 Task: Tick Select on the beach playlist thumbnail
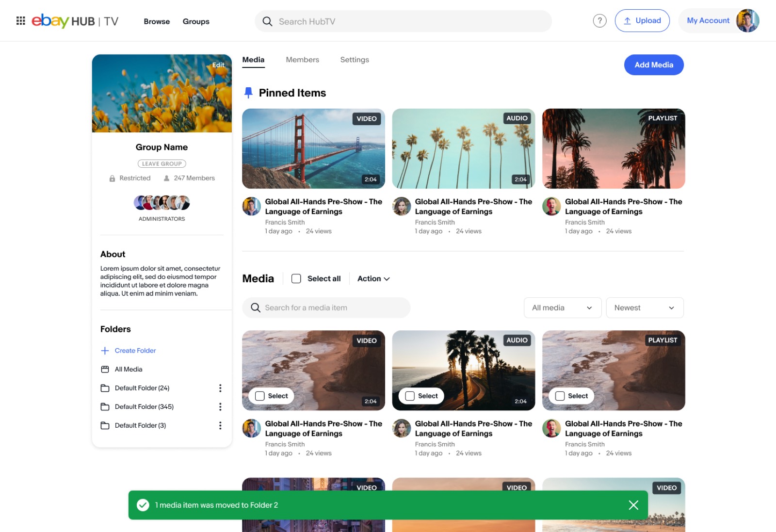(560, 396)
